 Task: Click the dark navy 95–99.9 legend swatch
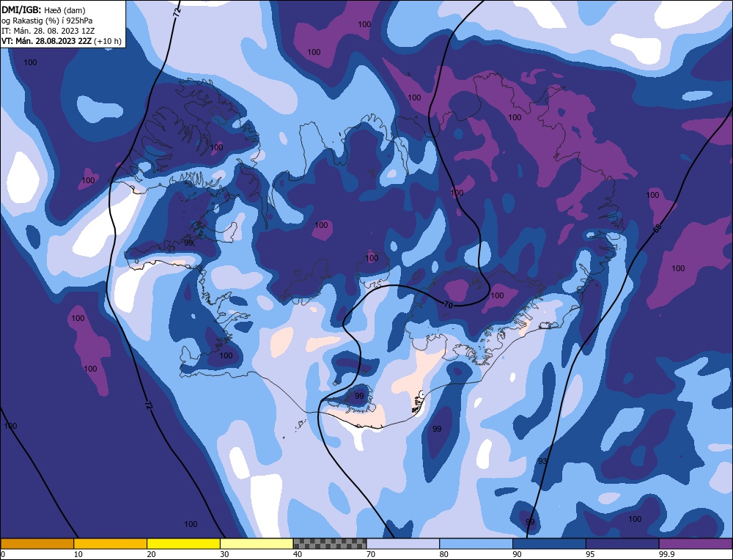[x=622, y=543]
